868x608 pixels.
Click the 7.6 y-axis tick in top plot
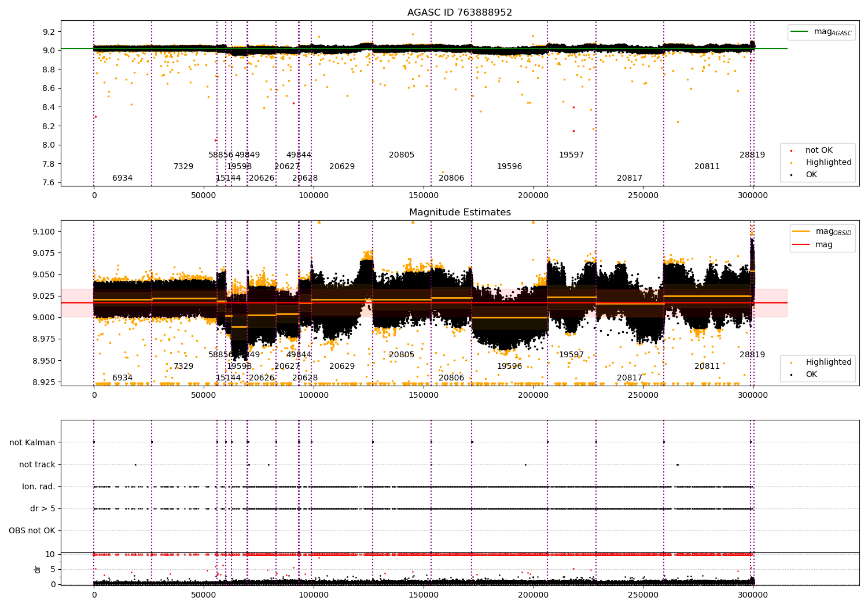(x=49, y=183)
